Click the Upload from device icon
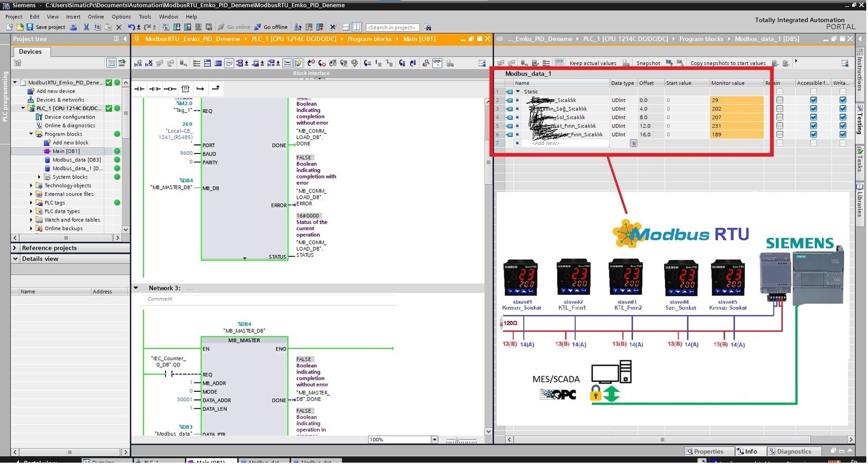 [x=187, y=27]
